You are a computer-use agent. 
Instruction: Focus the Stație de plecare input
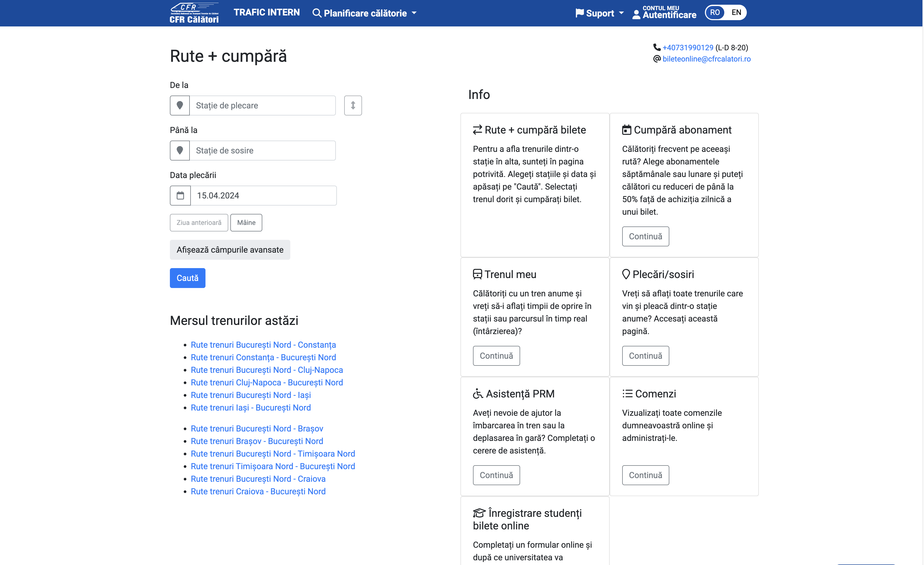(x=263, y=106)
